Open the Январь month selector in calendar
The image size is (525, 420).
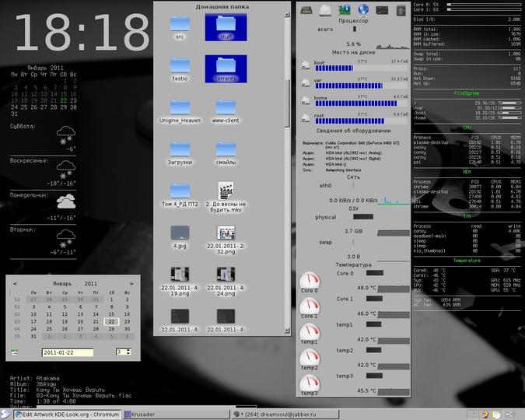click(62, 284)
